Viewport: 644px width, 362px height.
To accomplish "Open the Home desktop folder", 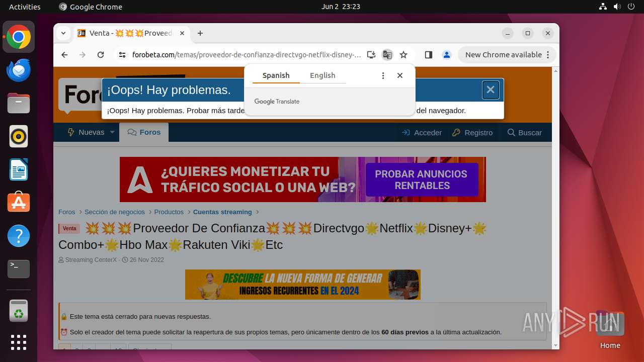I will pos(610,330).
